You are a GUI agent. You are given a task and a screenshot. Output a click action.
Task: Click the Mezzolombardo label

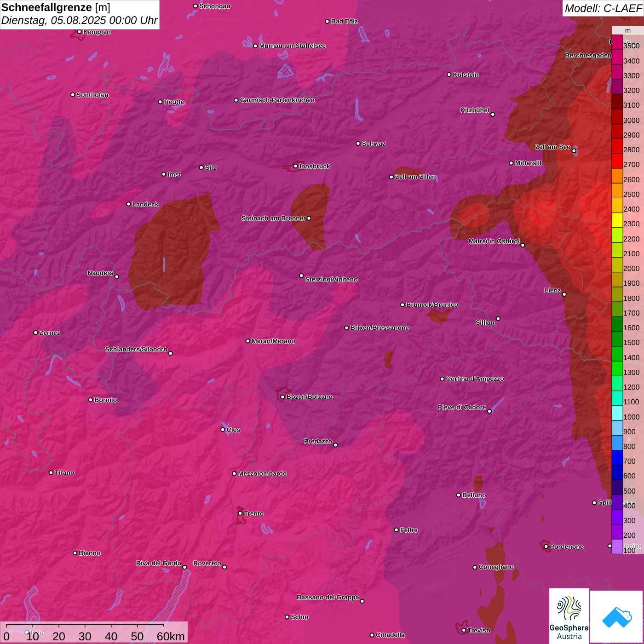tap(262, 473)
